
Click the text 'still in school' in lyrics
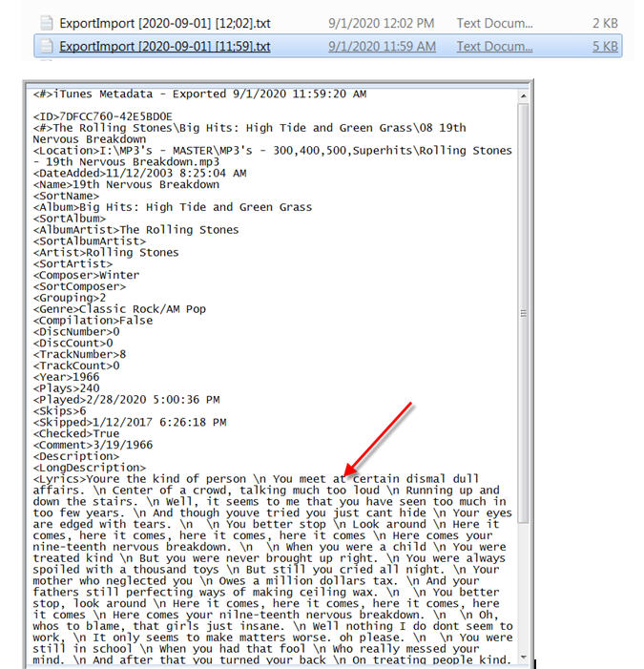pos(83,649)
